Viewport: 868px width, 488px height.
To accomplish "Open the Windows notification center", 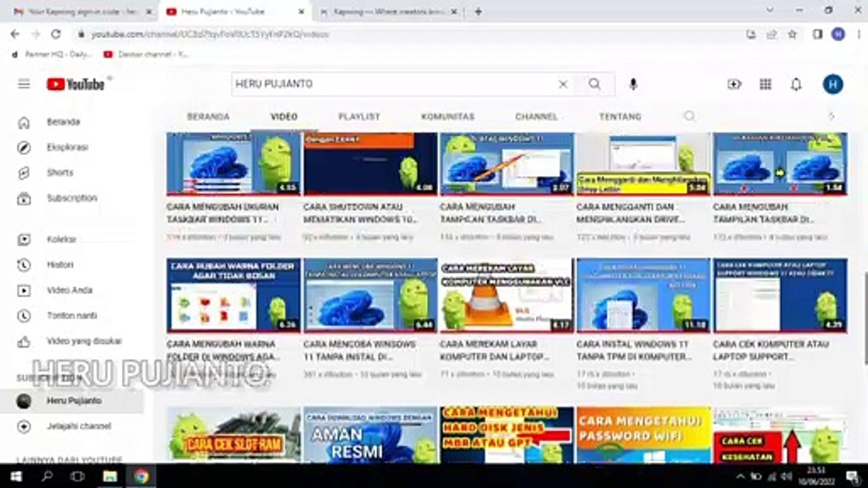I will tap(852, 476).
